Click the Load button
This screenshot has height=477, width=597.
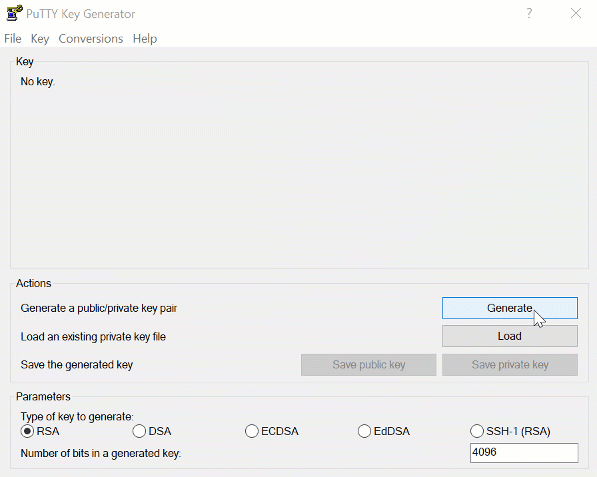pos(509,336)
